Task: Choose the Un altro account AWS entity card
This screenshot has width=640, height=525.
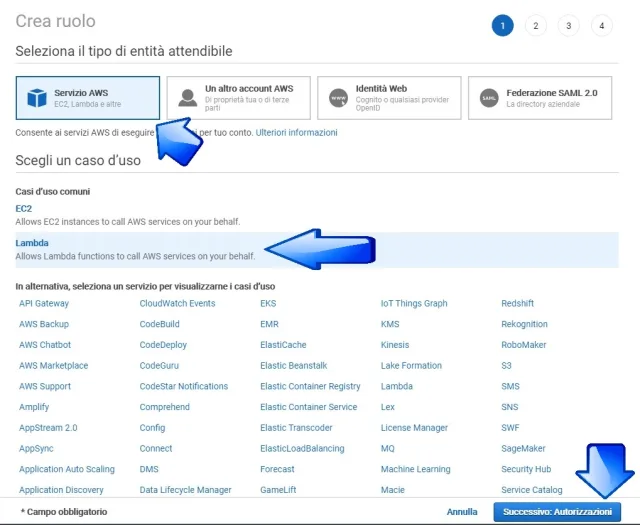Action: tap(238, 98)
